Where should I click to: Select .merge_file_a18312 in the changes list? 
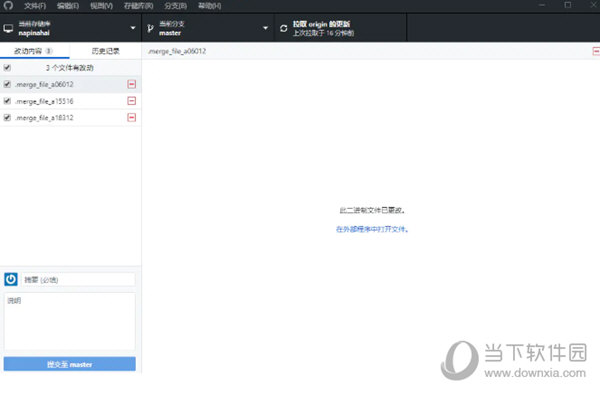pyautogui.click(x=70, y=118)
